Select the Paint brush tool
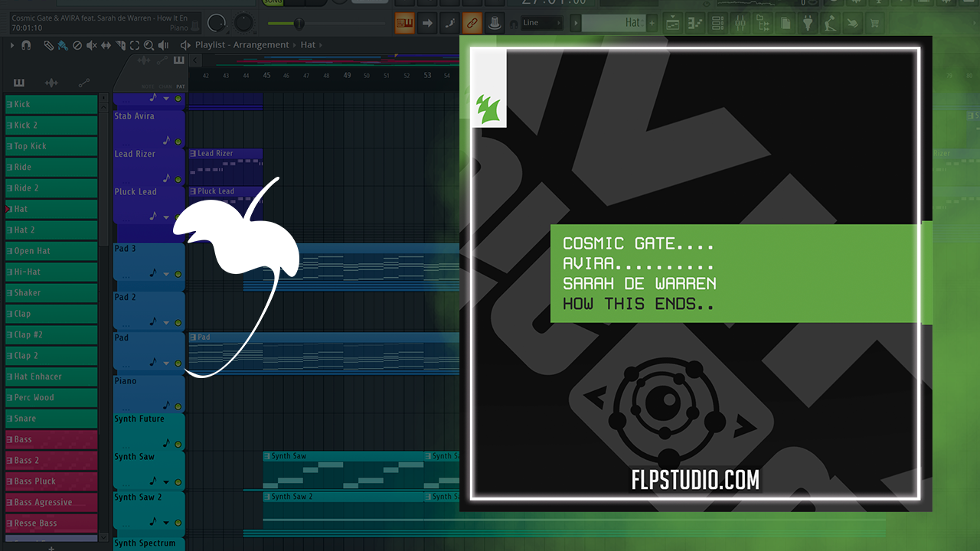This screenshot has width=980, height=551. [x=62, y=45]
